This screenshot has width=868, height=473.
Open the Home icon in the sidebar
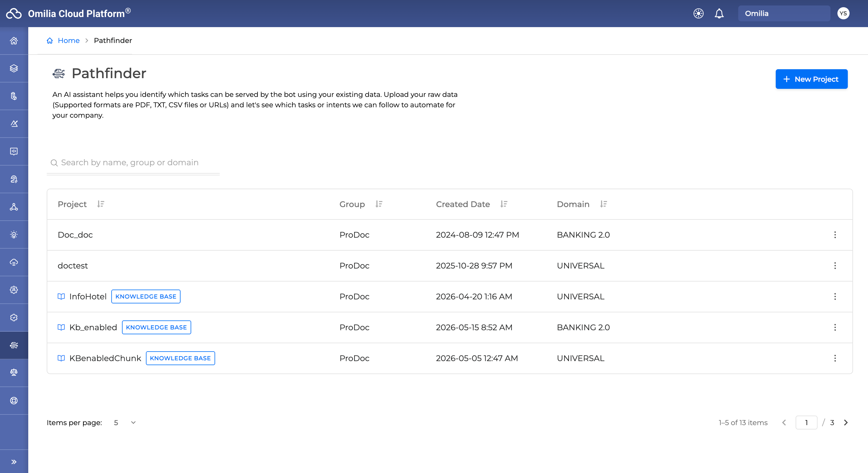(x=14, y=41)
